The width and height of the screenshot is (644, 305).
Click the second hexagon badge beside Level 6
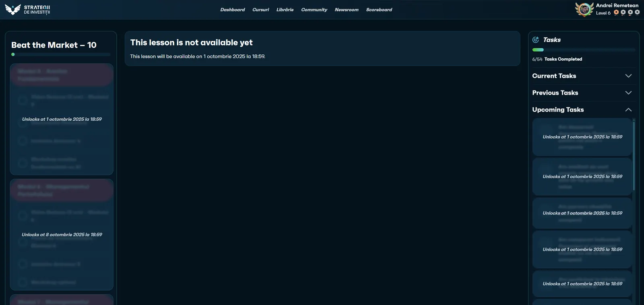[x=623, y=12]
